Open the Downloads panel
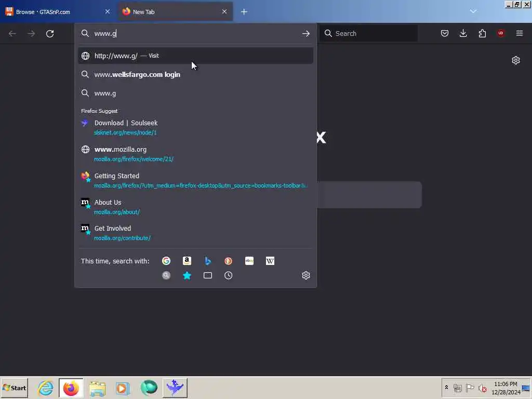The width and height of the screenshot is (532, 399). [x=463, y=33]
